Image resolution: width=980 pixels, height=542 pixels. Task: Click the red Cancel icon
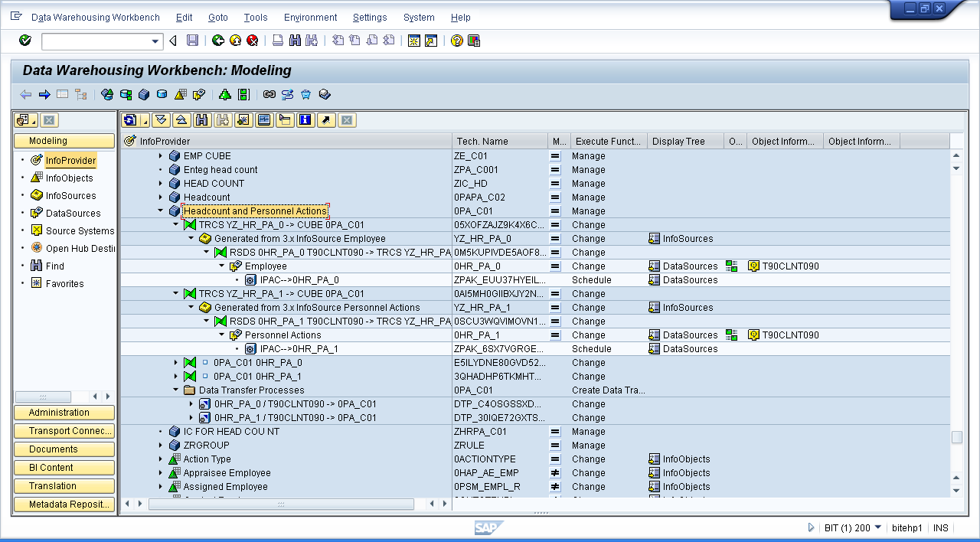tap(252, 41)
